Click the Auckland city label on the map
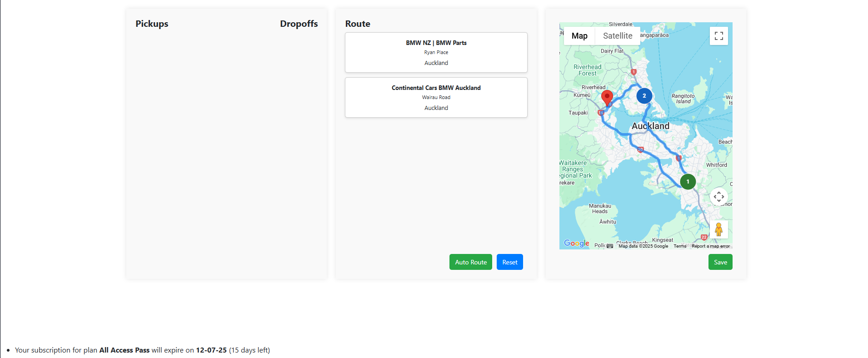Screen dimensions: 868x358 [650, 126]
